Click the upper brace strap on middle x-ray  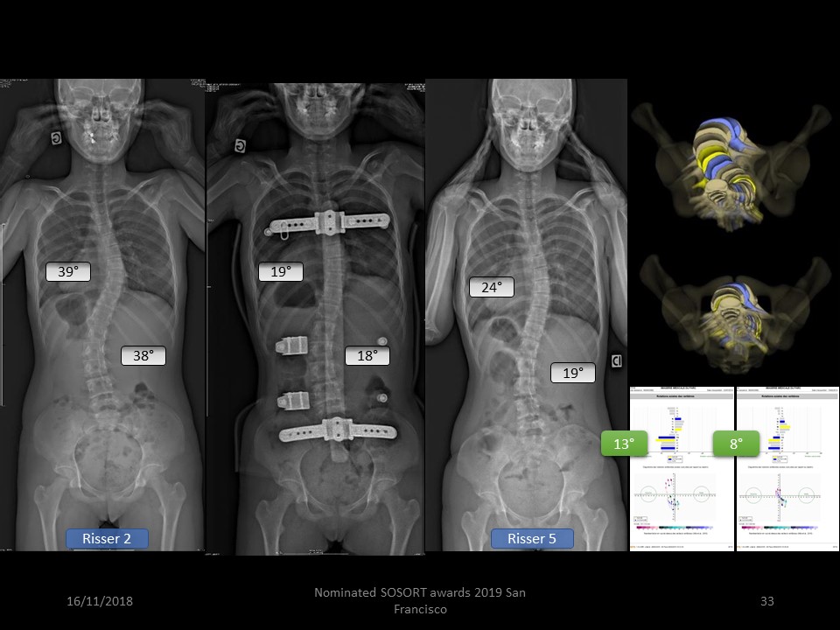(325, 224)
